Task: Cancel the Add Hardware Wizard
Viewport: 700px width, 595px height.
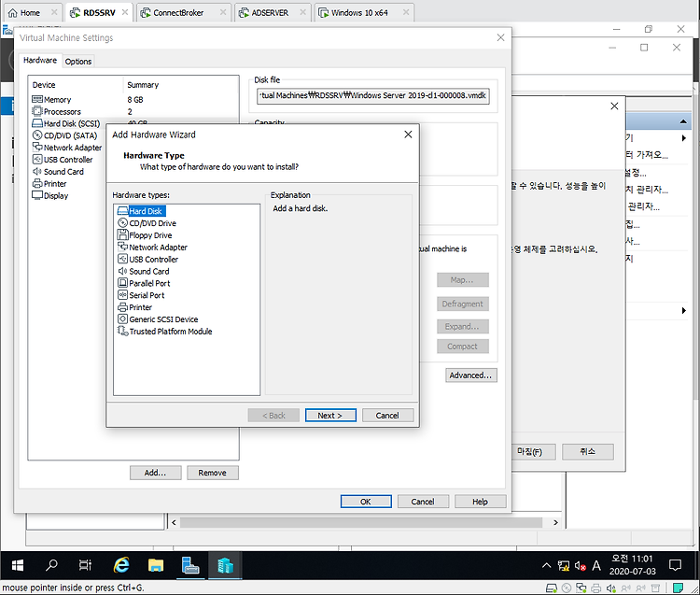Action: click(x=387, y=416)
